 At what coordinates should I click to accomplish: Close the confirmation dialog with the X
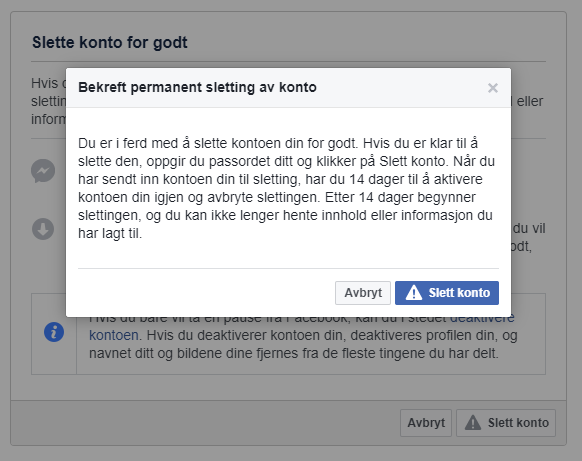point(493,88)
